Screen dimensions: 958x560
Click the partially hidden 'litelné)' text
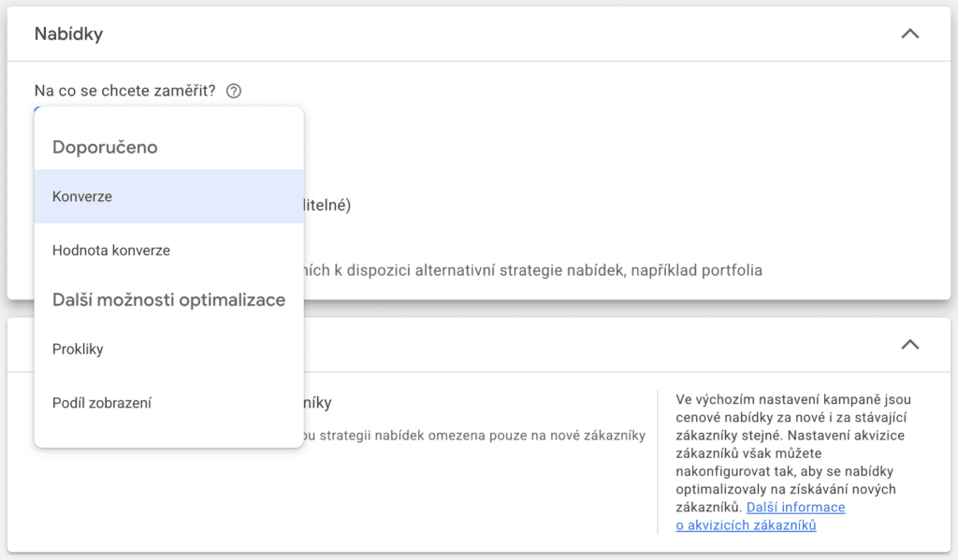(327, 206)
